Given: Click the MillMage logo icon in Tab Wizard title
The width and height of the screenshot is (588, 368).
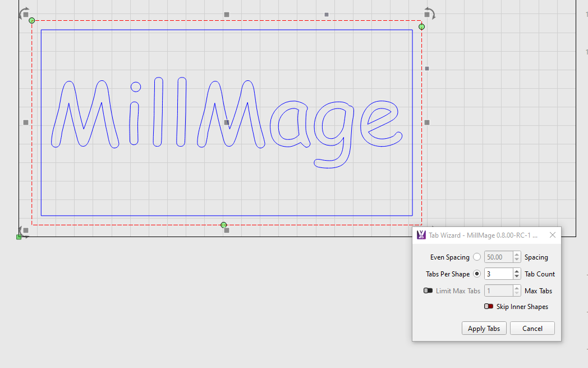Looking at the screenshot, I should [x=421, y=235].
